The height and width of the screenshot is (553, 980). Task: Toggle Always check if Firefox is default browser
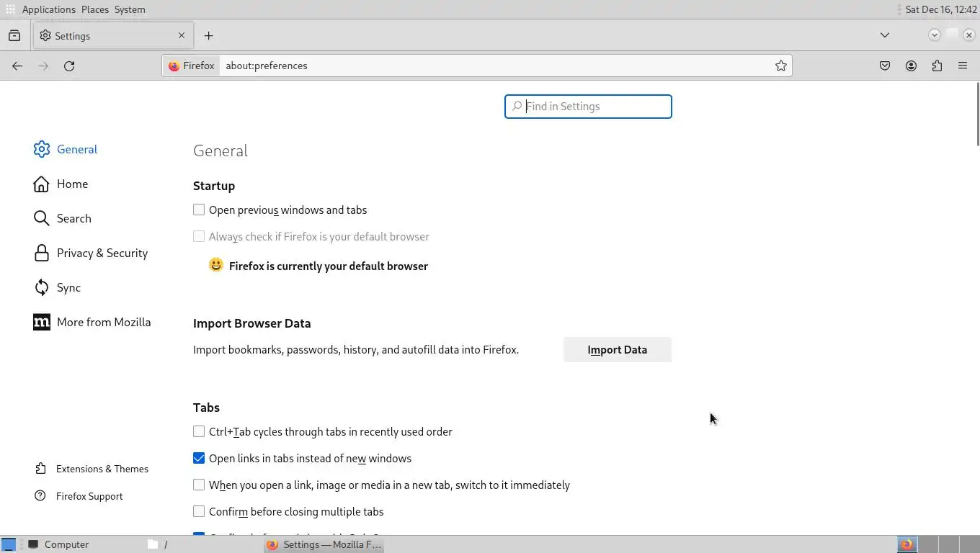(x=199, y=236)
